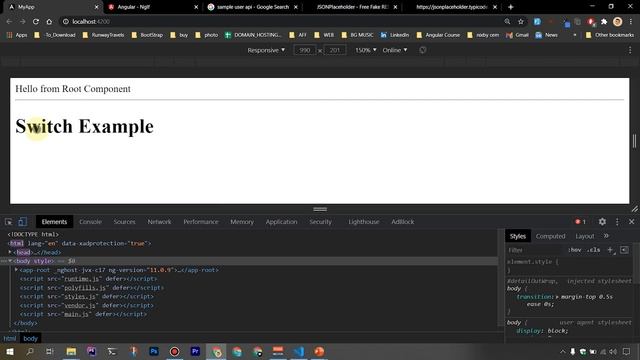This screenshot has height=360, width=640.
Task: Open the runtime.js script link
Action: coord(82,279)
